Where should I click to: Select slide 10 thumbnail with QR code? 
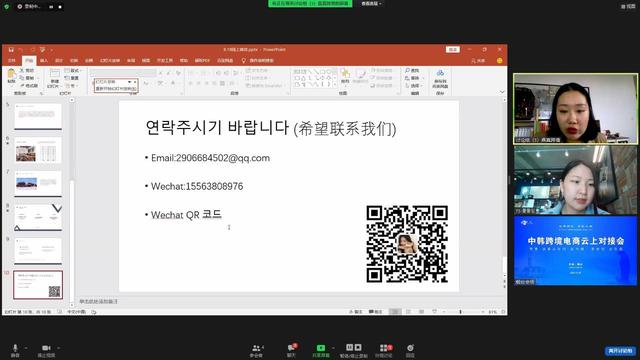pos(38,284)
